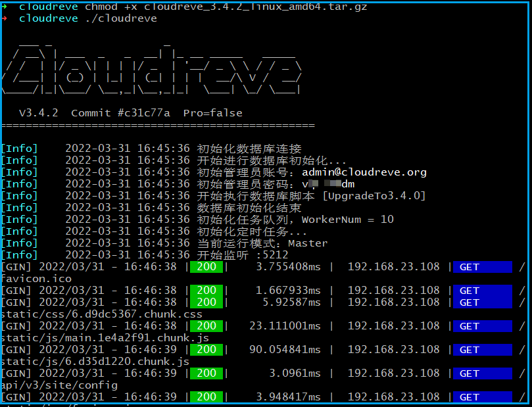Screen dimensions: 532x407
Task: Click IP 192.168.23.108 in the 5.92587ms row
Action: (x=393, y=302)
